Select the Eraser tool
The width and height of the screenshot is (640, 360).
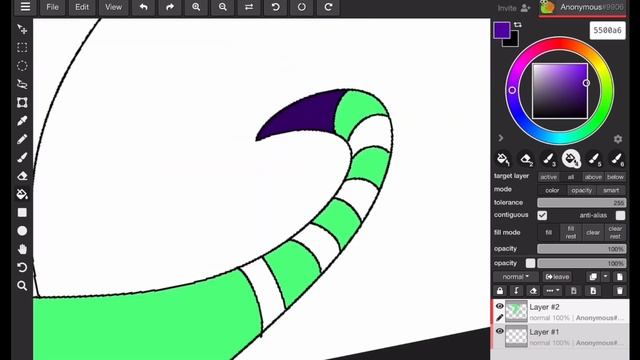22,176
